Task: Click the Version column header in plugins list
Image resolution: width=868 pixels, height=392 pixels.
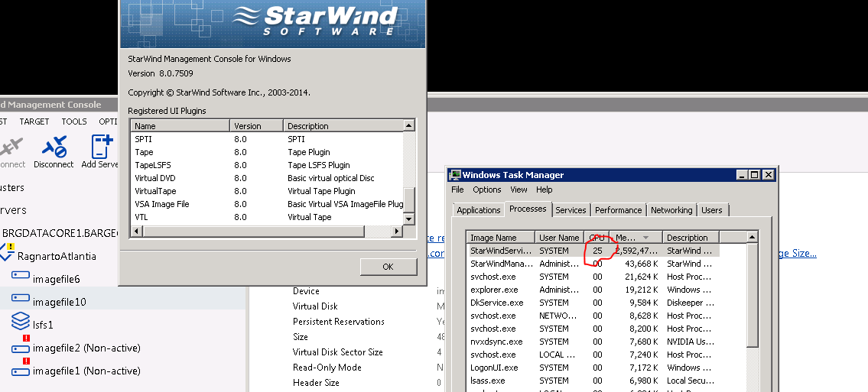Action: coord(256,126)
